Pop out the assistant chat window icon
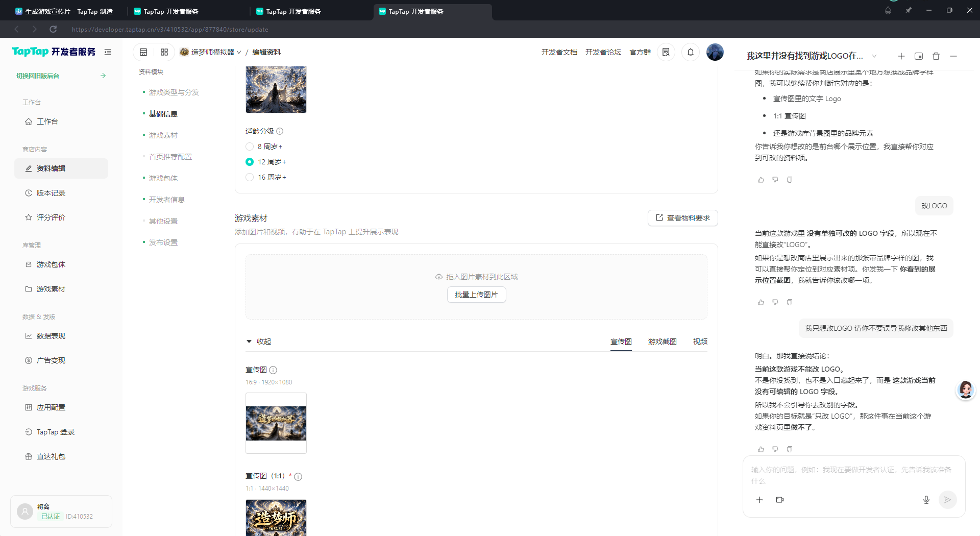This screenshot has height=536, width=980. tap(919, 56)
